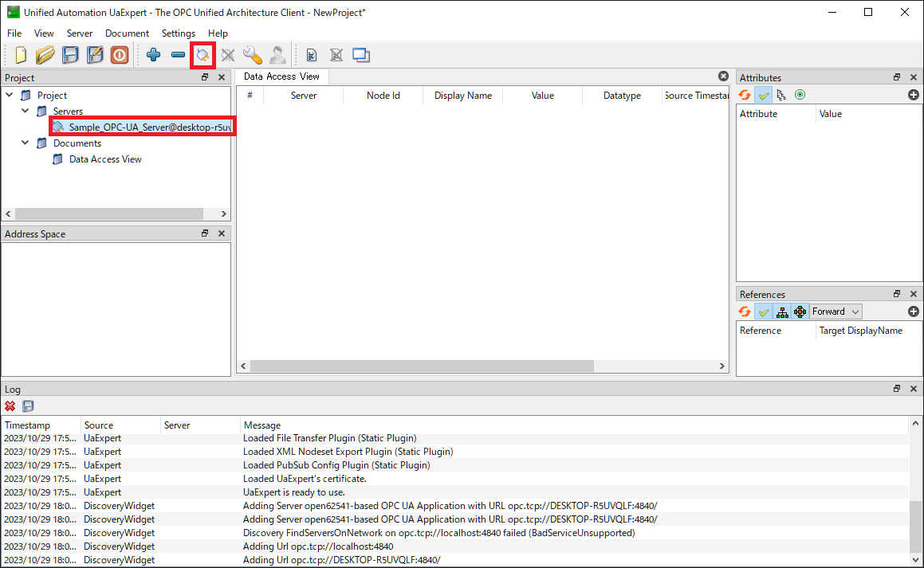Close the Address Space panel
Image resolution: width=924 pixels, height=568 pixels.
point(222,233)
